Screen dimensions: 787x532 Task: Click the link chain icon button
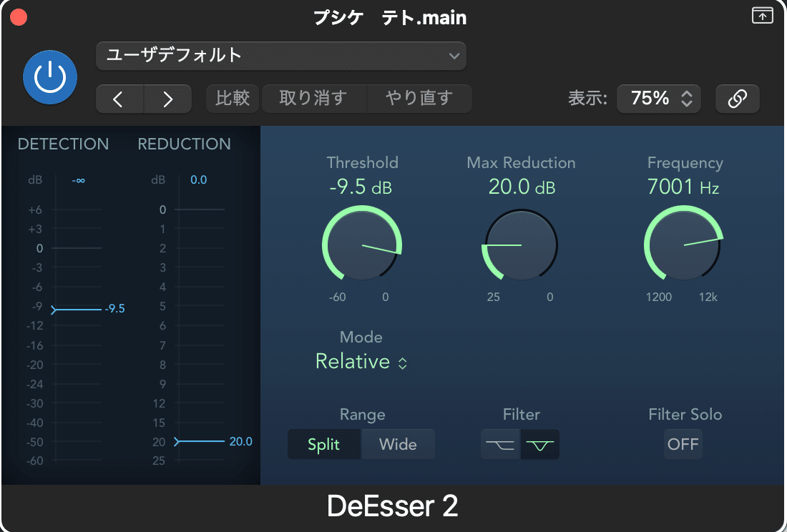[738, 99]
